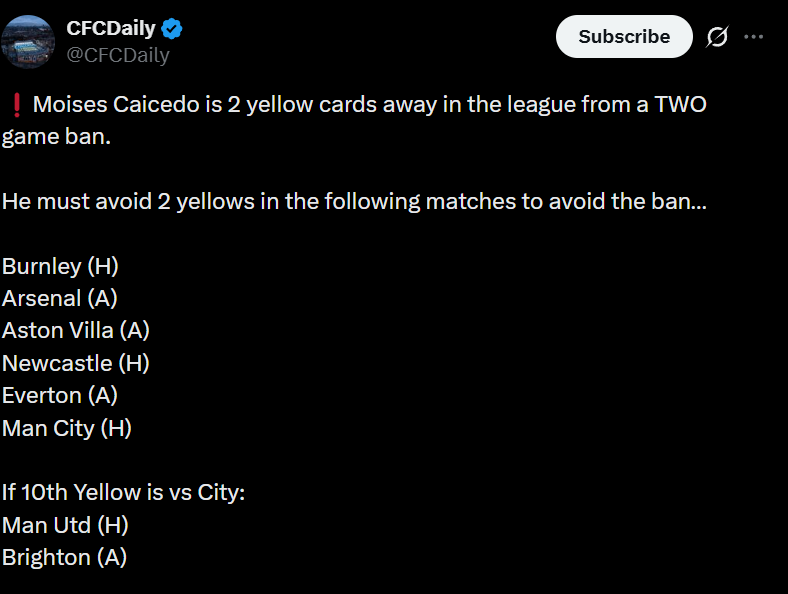Click the CFCDaily profile avatar
The image size is (788, 594).
pos(28,41)
